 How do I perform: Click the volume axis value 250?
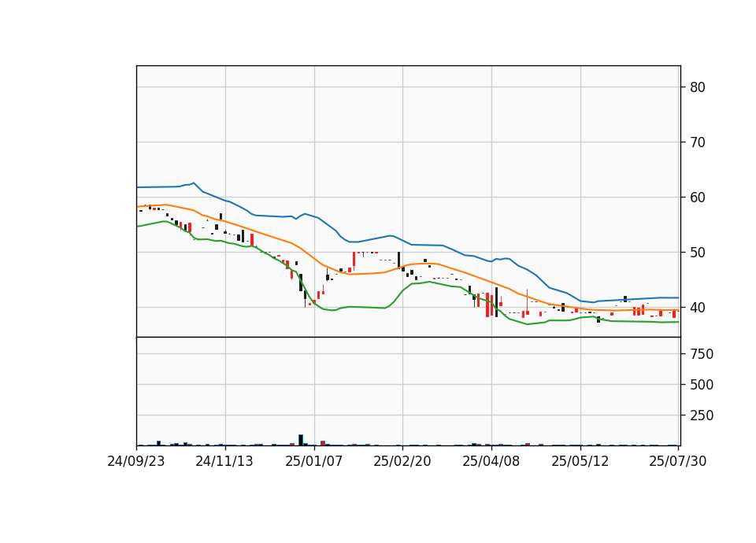(x=702, y=416)
